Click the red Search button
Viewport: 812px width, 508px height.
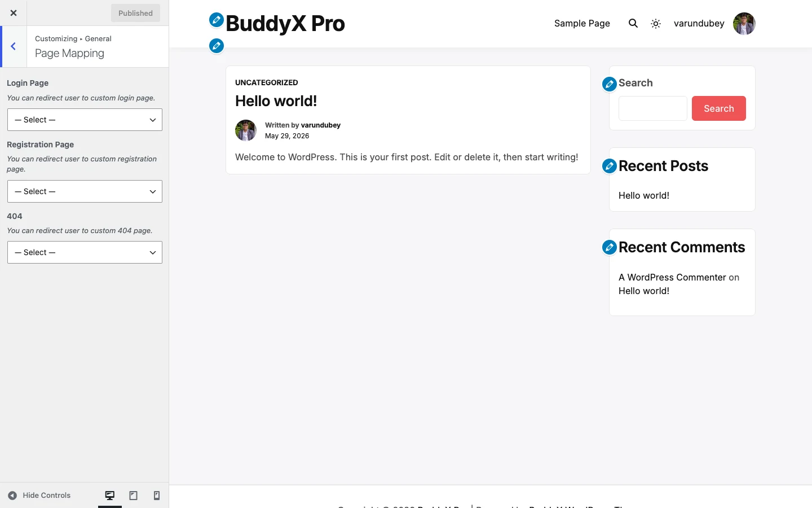719,108
